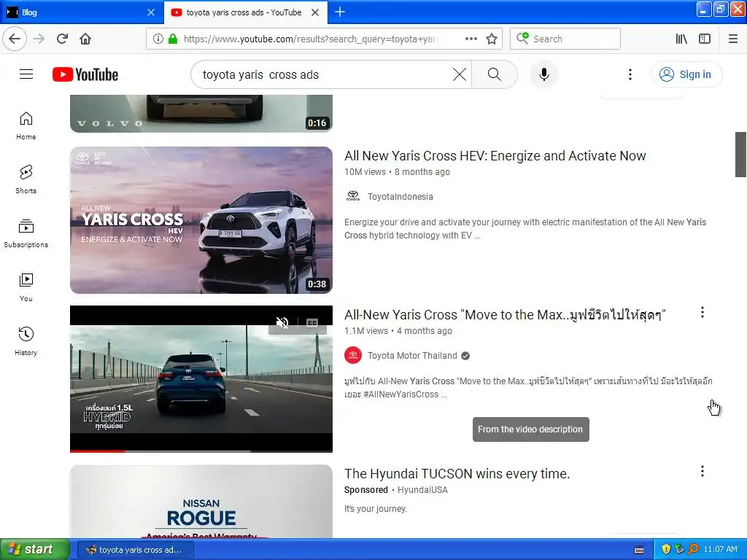Click the security shield tray icon
747x560 pixels.
665,549
